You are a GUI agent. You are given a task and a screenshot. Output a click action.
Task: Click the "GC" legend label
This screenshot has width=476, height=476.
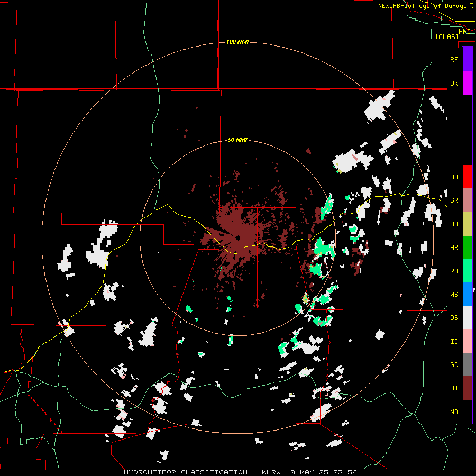coord(454,365)
